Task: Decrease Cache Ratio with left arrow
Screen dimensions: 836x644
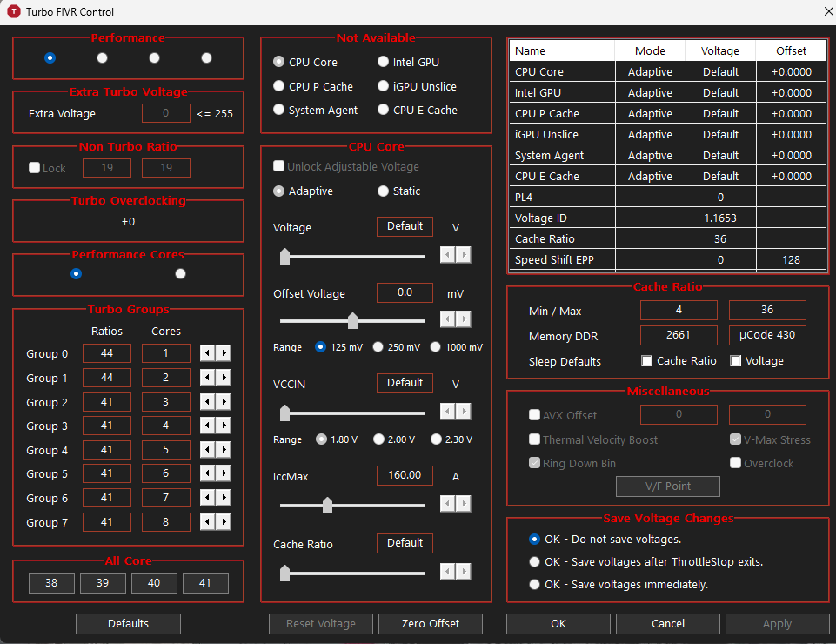Action: 447,572
